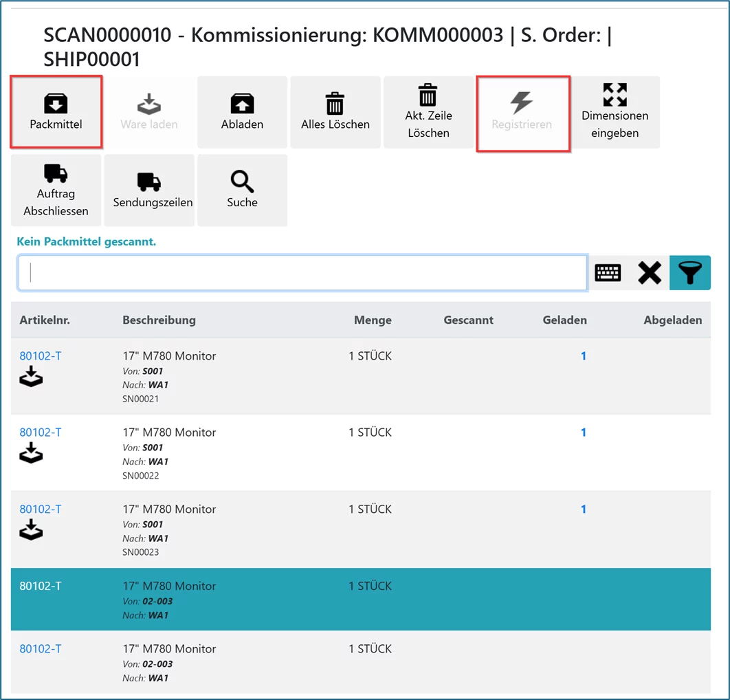Click Auftrag Abschliessen truck button
The image size is (730, 700).
point(56,190)
